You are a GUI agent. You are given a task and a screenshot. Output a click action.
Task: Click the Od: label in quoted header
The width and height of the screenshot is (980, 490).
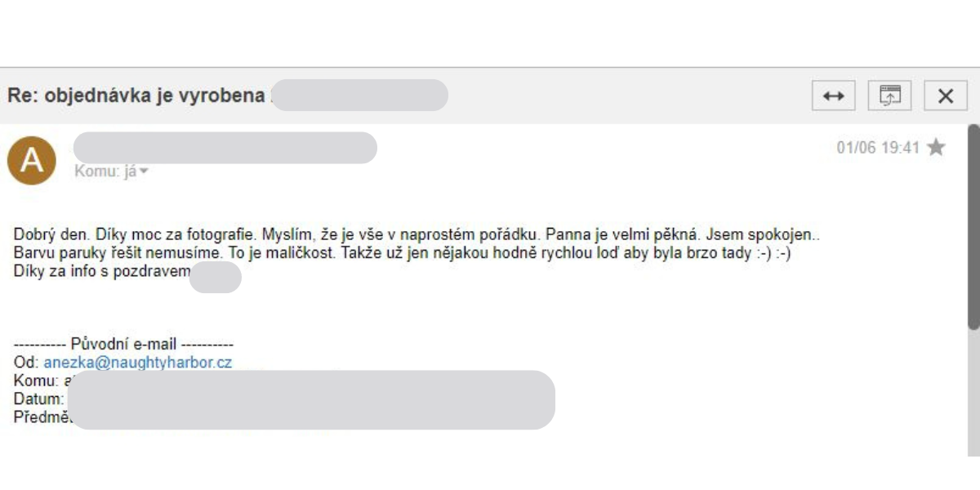click(26, 363)
